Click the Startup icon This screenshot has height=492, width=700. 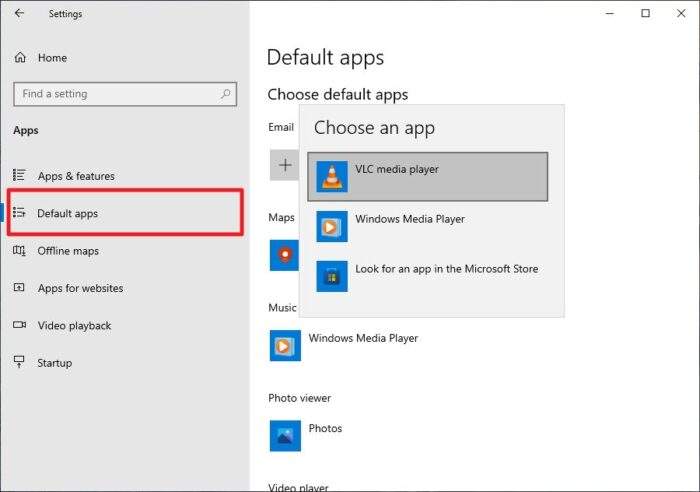pyautogui.click(x=19, y=362)
